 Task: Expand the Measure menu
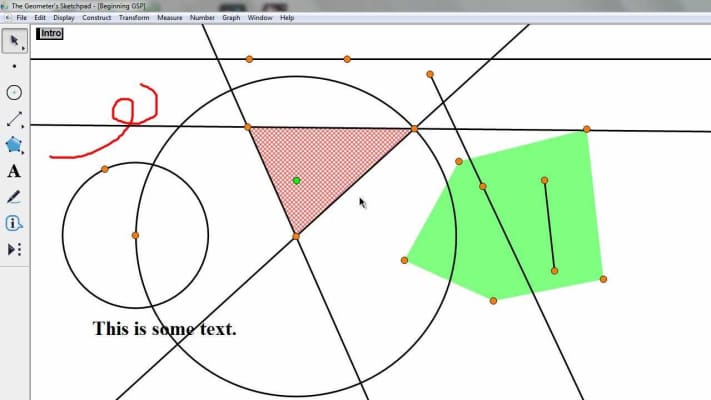click(x=169, y=18)
